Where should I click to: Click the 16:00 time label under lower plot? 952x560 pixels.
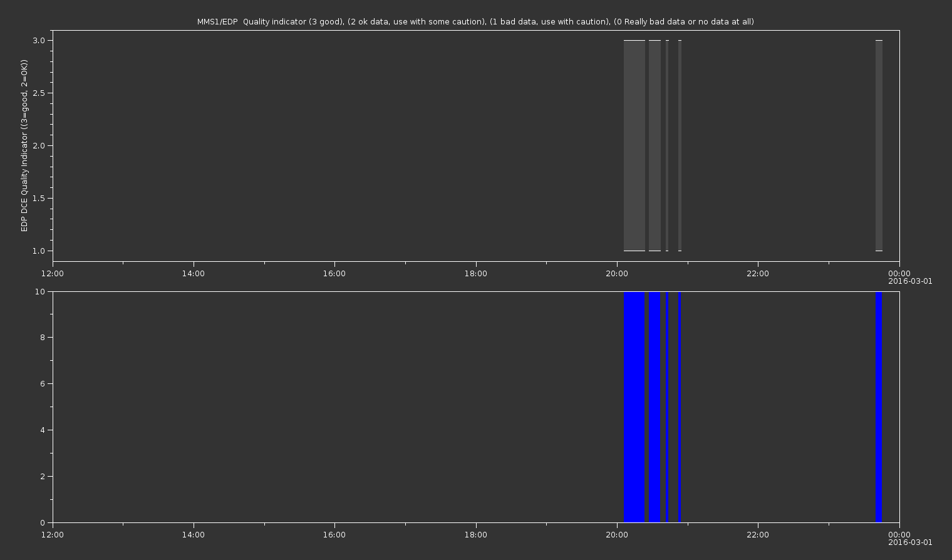[334, 535]
